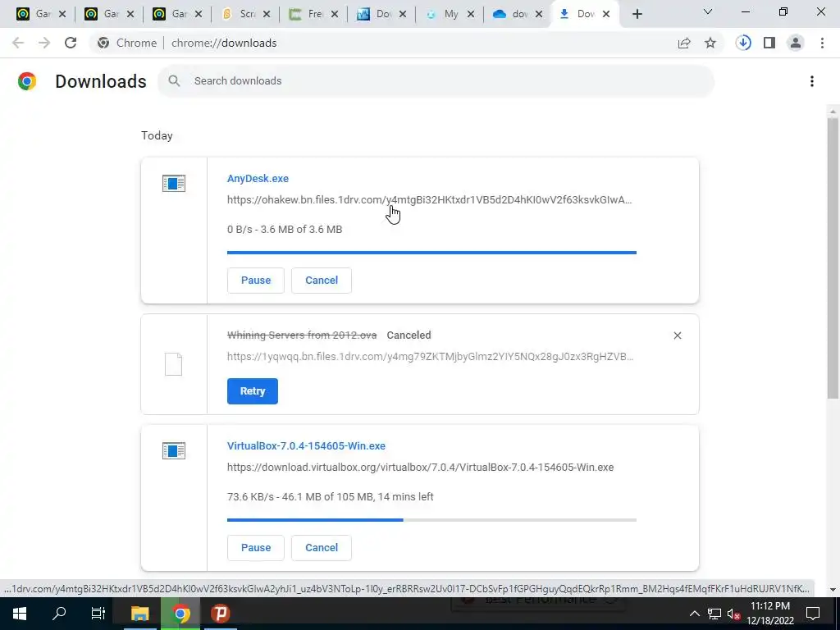Open the Chrome three-dot menu in the toolbar
Screen dimensions: 840x630
pyautogui.click(x=822, y=43)
